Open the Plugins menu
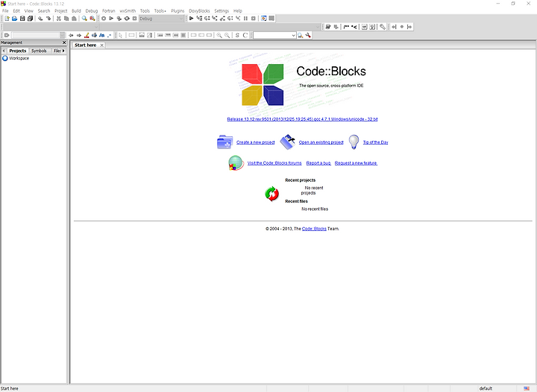Viewport: 537px width, 392px height. 178,11
